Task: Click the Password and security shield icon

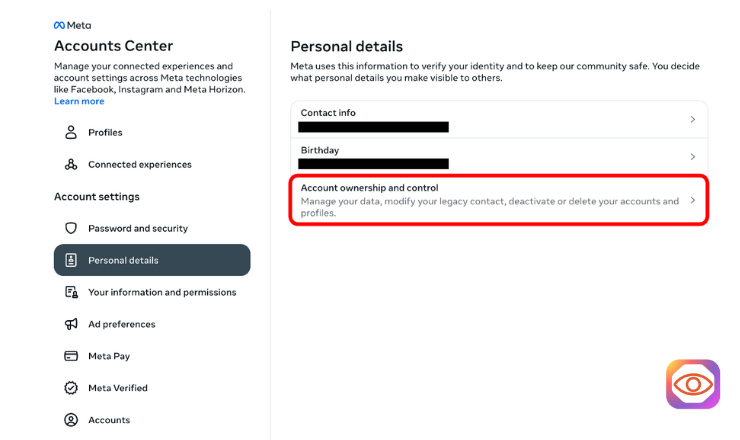Action: (71, 228)
